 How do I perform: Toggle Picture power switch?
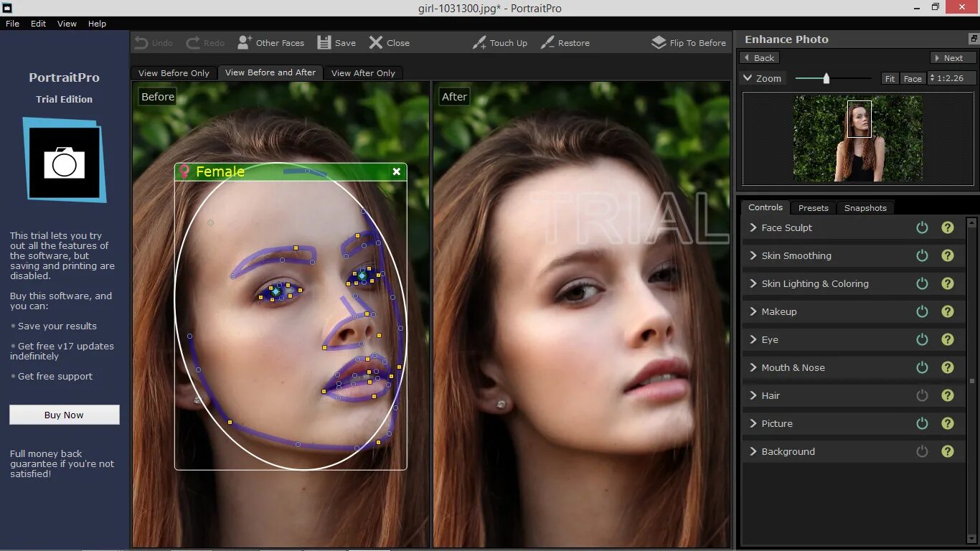(x=922, y=423)
